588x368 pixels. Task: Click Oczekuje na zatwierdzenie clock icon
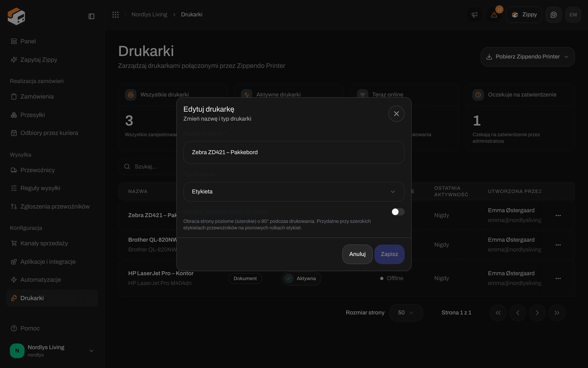(478, 95)
